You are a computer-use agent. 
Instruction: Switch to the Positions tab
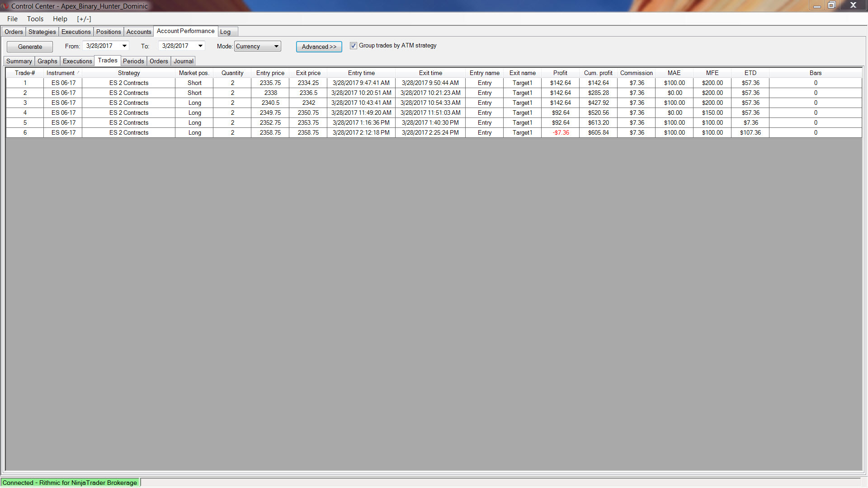point(108,32)
